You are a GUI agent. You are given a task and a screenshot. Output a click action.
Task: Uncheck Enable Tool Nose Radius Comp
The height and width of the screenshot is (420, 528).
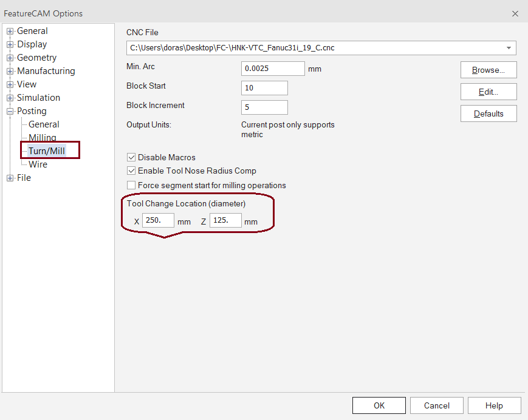131,171
